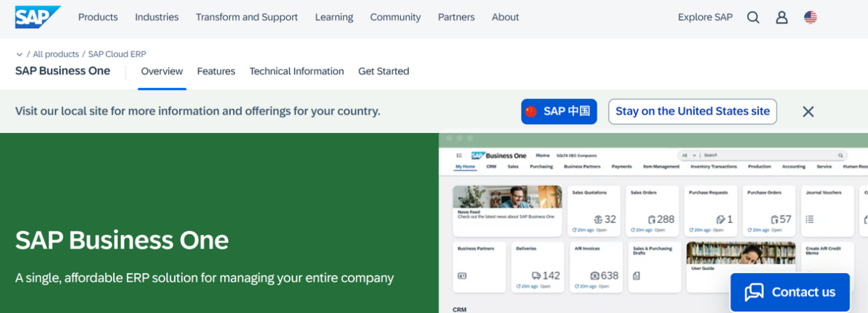The image size is (868, 313).
Task: Select the Accounting tab in the app screenshot
Action: pos(794,166)
